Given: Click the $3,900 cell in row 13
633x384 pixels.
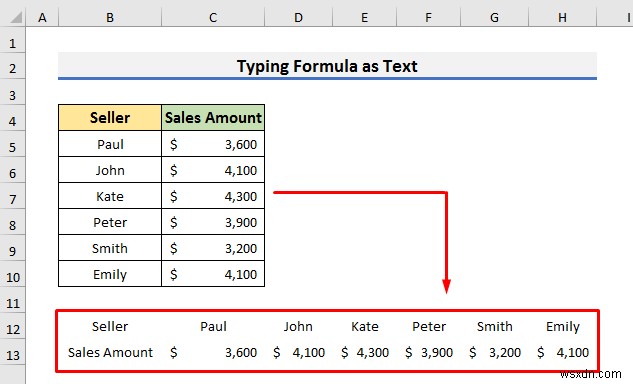Looking at the screenshot, I should [x=428, y=352].
